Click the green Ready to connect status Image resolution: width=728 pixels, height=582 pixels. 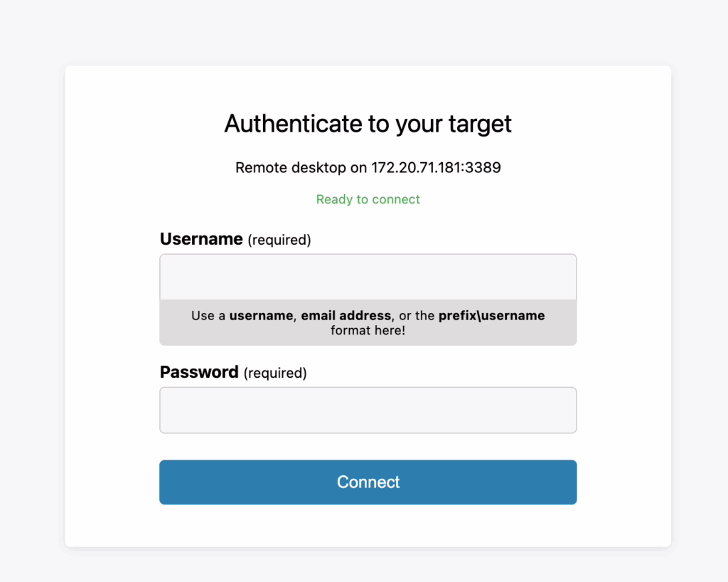tap(368, 199)
